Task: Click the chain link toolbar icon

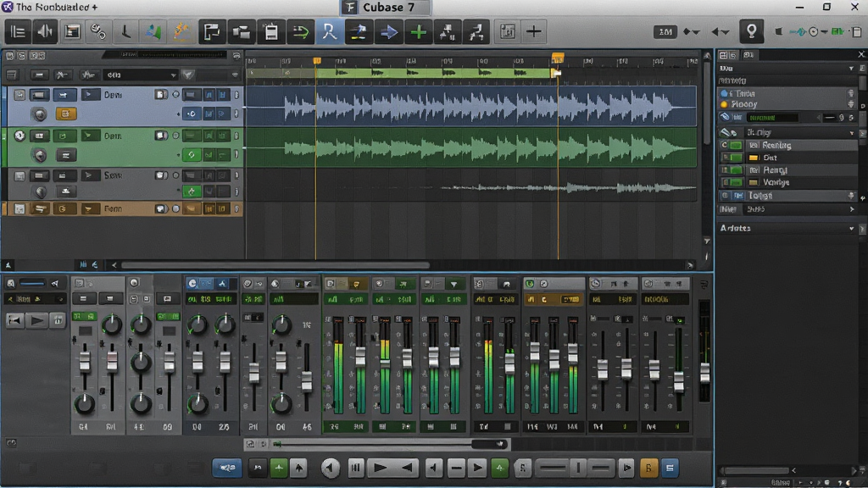Action: coord(98,31)
